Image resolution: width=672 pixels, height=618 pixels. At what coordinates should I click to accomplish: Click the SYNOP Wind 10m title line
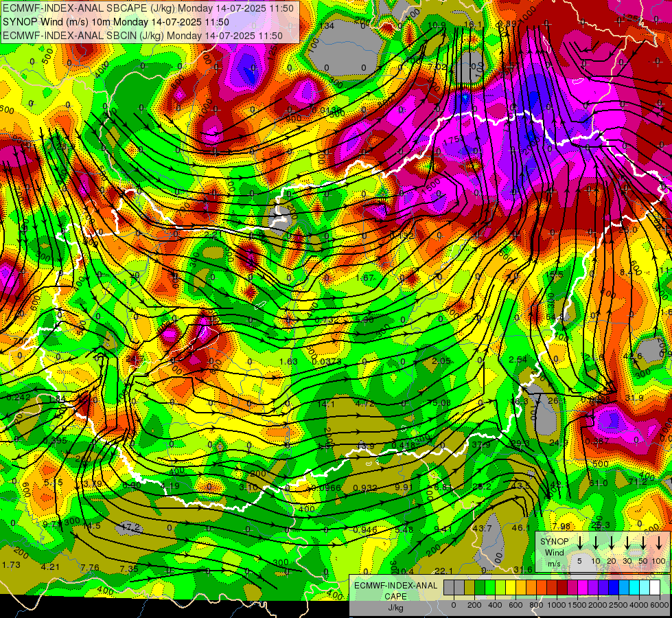click(116, 22)
